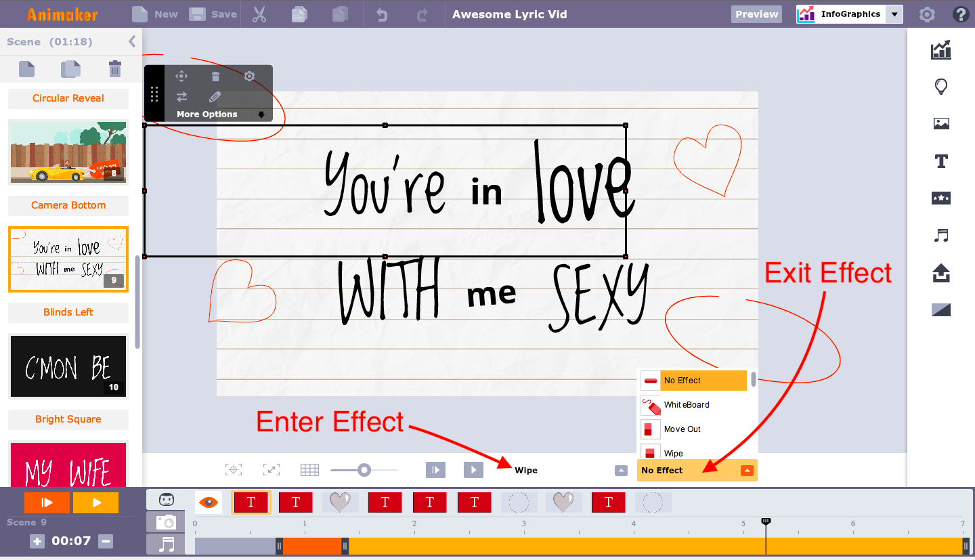Open scene 8 thumbnail with yellow car
The width and height of the screenshot is (975, 560).
(x=68, y=152)
